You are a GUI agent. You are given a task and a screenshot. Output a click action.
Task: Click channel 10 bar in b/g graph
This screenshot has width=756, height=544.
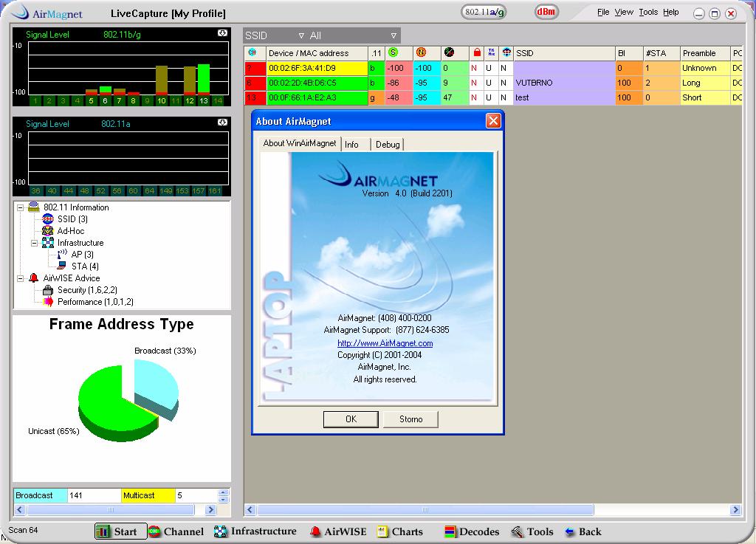coord(162,80)
